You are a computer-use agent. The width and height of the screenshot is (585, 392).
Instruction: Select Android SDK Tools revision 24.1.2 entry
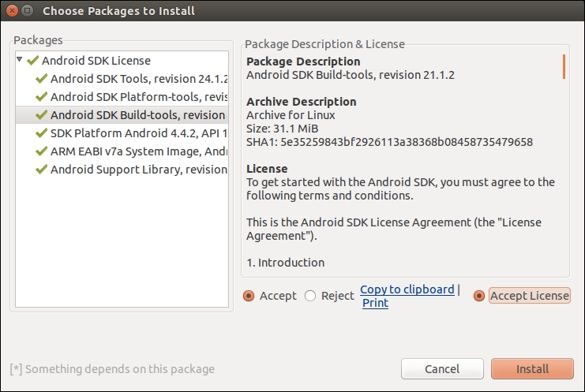(x=122, y=79)
